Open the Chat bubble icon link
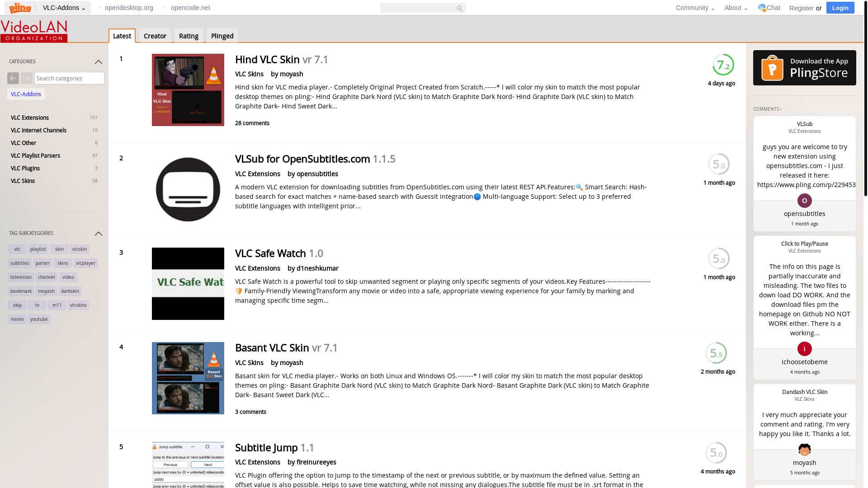This screenshot has height=488, width=868. click(762, 8)
